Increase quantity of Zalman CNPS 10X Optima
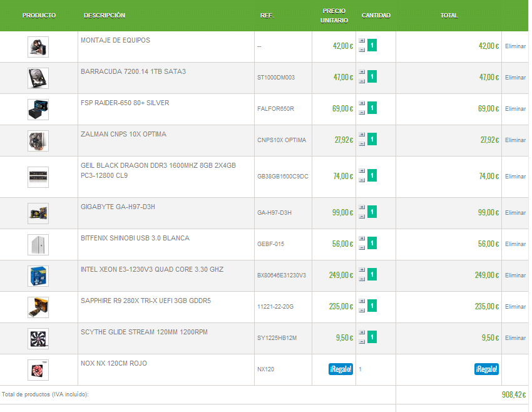This screenshot has height=412, width=532. pyautogui.click(x=362, y=135)
